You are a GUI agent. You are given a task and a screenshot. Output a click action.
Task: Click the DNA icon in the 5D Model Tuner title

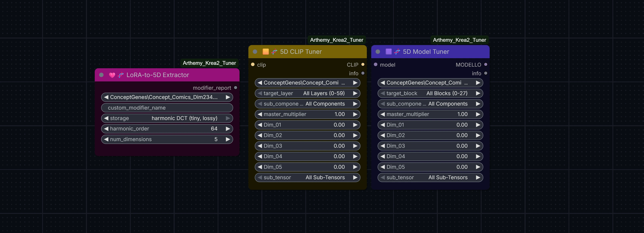coord(397,52)
